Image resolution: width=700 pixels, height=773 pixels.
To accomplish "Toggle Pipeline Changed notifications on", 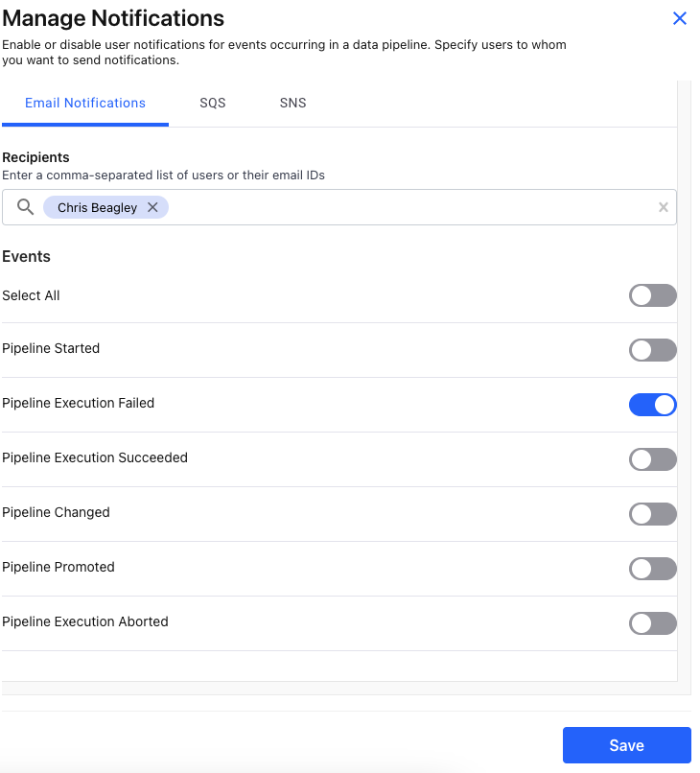I will (652, 514).
